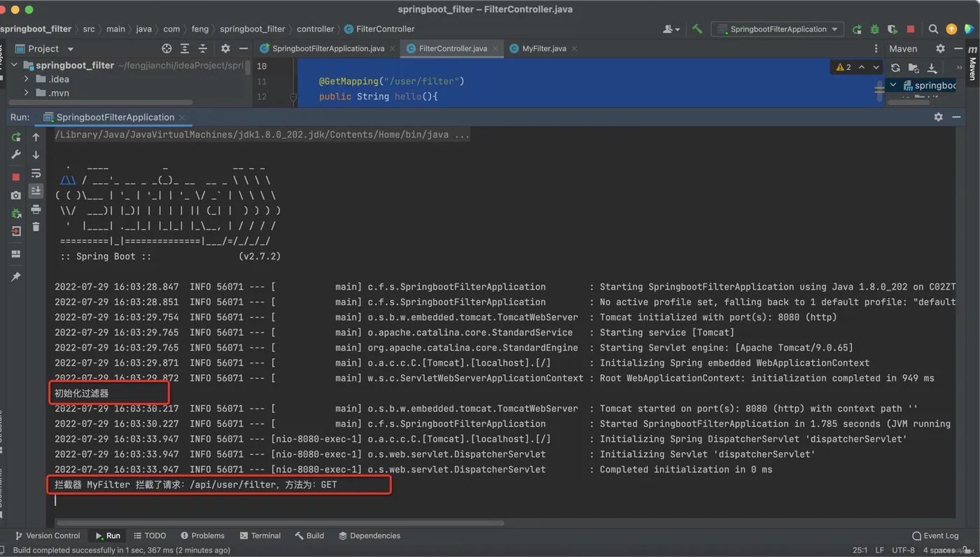Pin the Run tab
Viewport: 980px width, 557px height.
(x=16, y=277)
